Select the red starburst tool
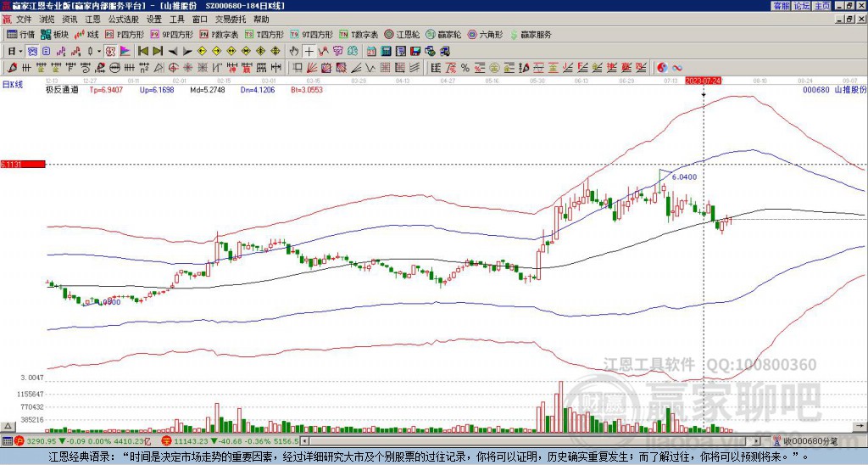868x465 pixels. coord(187,68)
